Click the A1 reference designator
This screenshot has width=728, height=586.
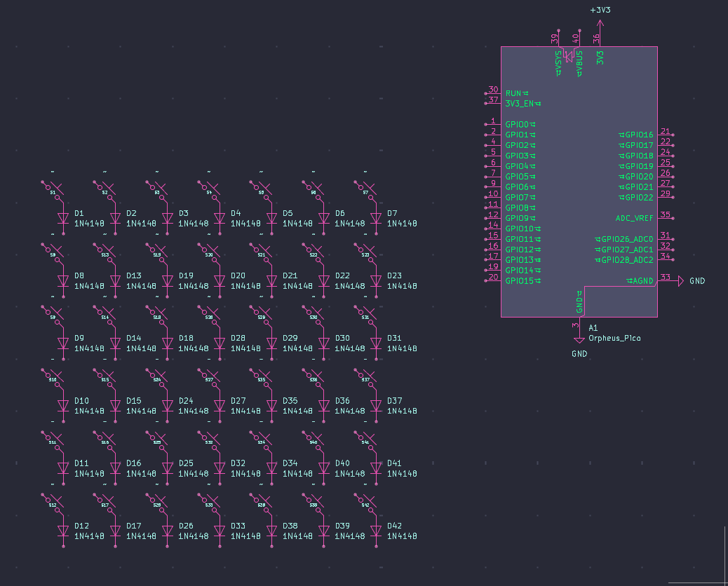tap(593, 327)
